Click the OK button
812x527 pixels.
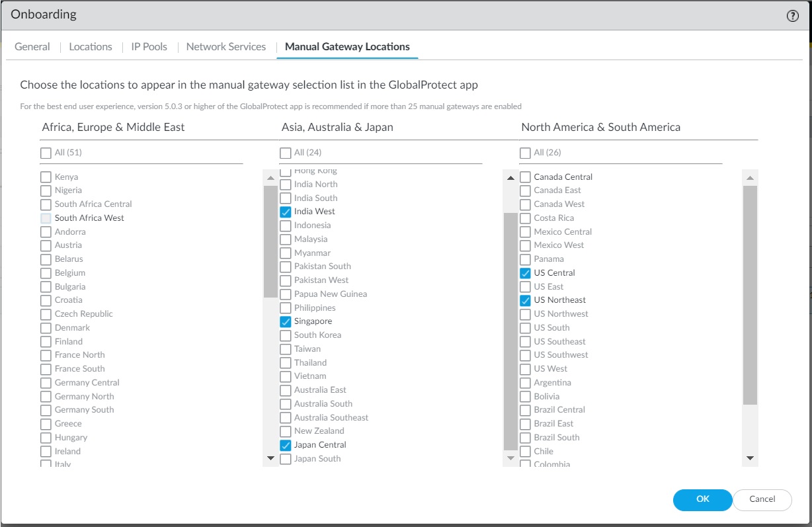[x=702, y=500]
